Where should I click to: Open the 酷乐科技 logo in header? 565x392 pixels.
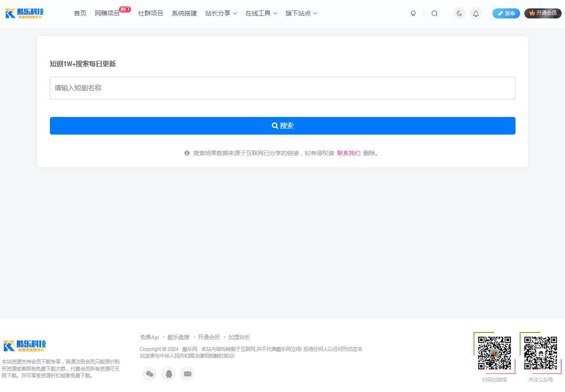[24, 13]
